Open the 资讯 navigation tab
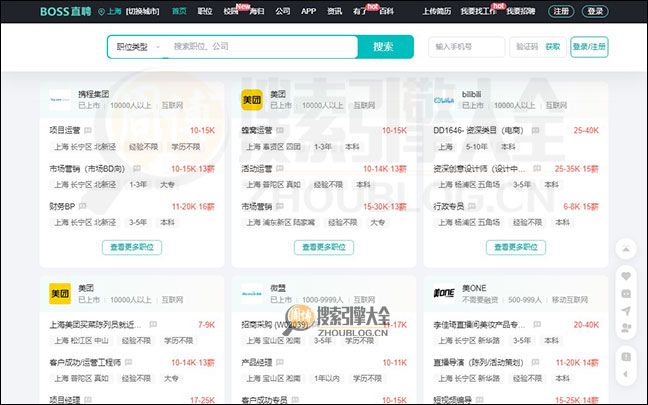The image size is (648, 405). point(334,11)
